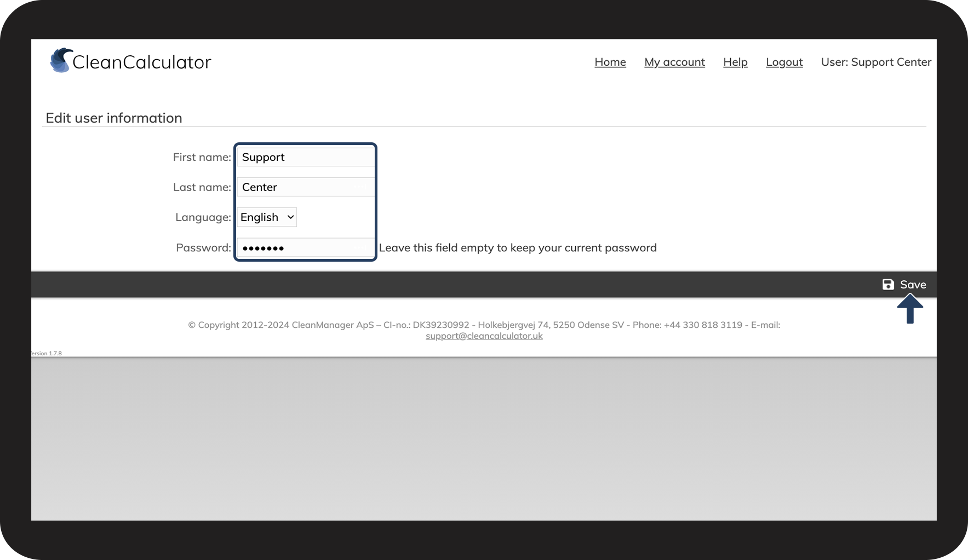Click the support@cleancalculator.uk email link

tap(484, 336)
